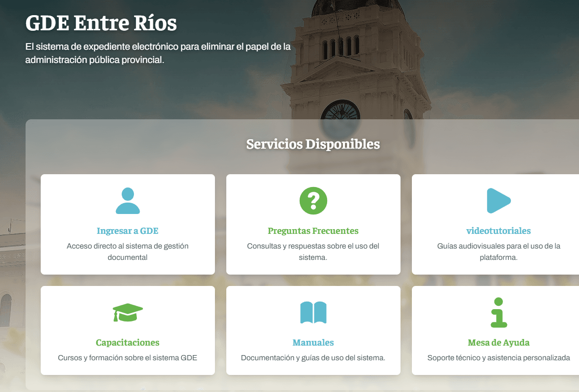Click the subtitle about expediente electrónico

pos(158,53)
